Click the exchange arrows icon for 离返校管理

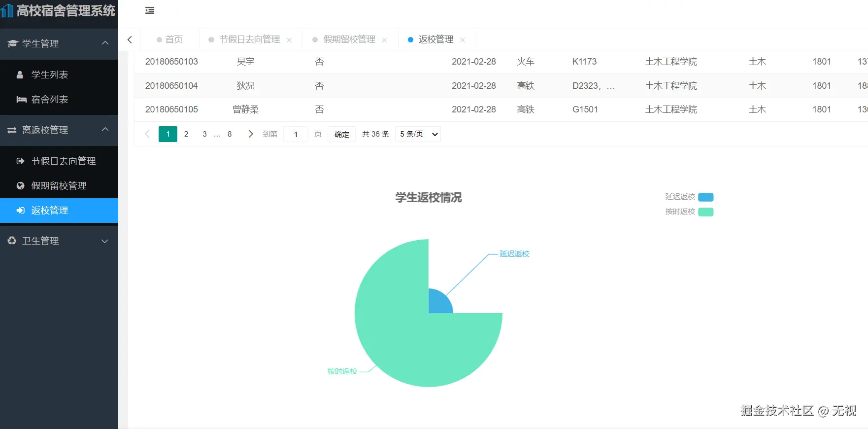[12, 130]
